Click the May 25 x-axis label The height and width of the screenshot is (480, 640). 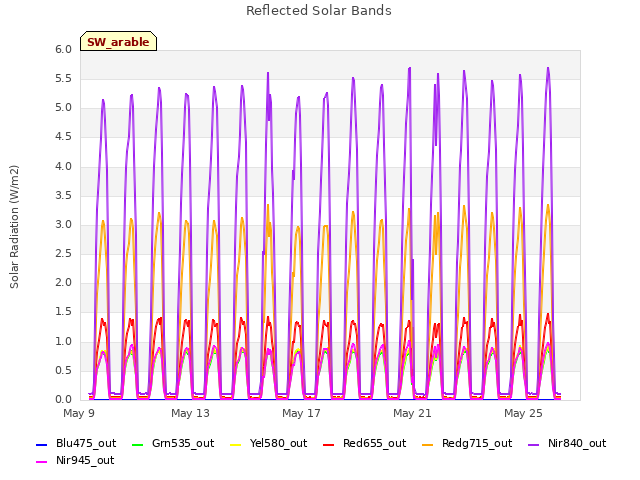(523, 413)
